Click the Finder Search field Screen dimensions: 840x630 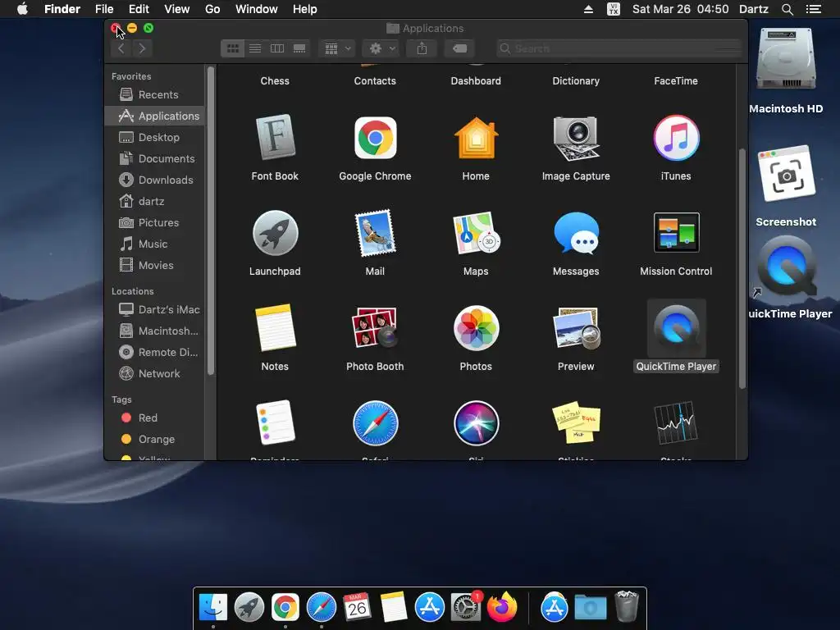point(619,48)
